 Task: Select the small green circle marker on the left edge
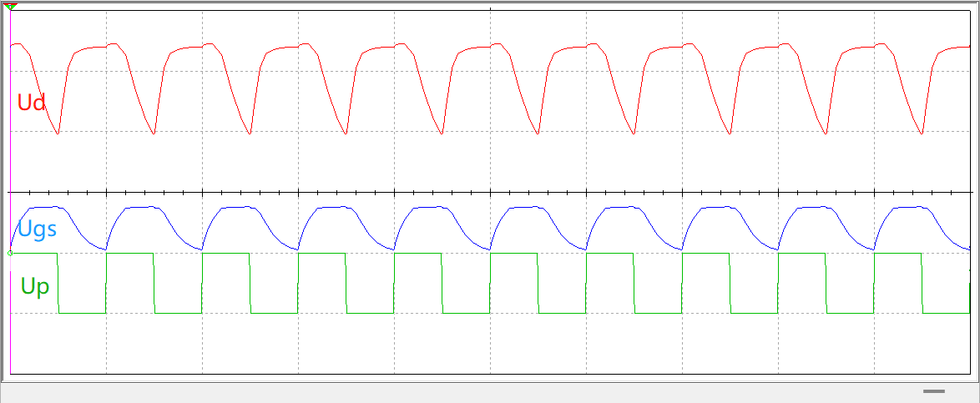(x=10, y=253)
